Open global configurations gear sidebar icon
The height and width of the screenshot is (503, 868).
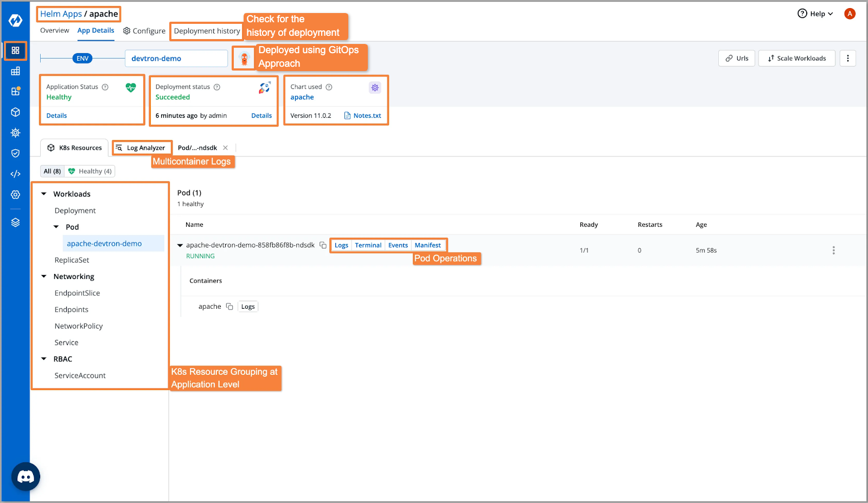(x=15, y=194)
